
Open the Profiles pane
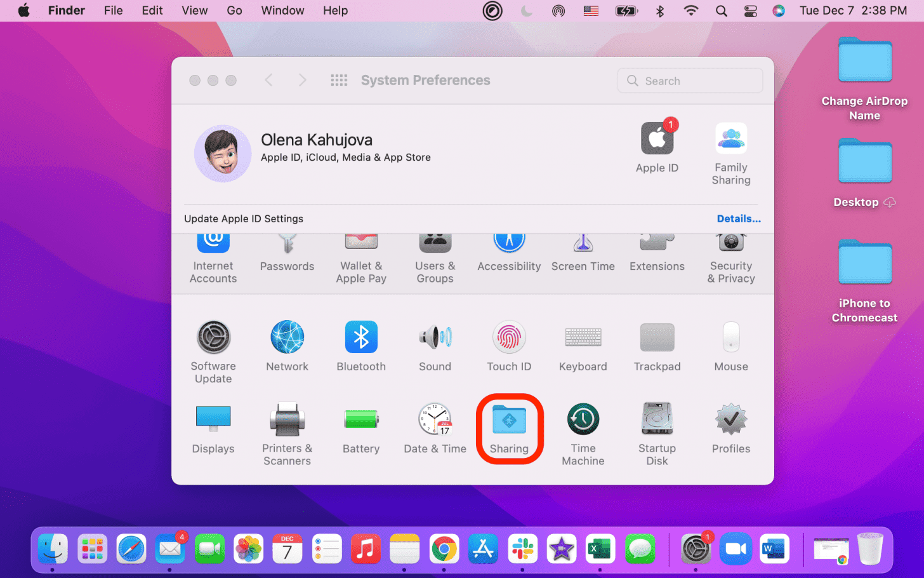[x=730, y=429]
